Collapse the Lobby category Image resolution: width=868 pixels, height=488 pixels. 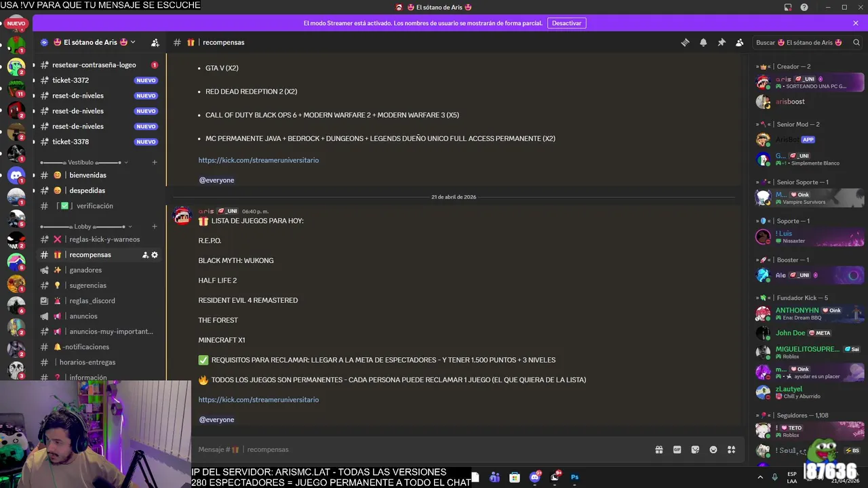click(85, 226)
